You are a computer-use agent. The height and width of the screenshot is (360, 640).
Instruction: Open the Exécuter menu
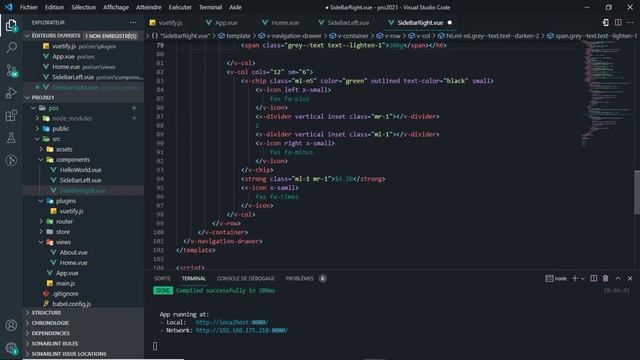[x=180, y=7]
